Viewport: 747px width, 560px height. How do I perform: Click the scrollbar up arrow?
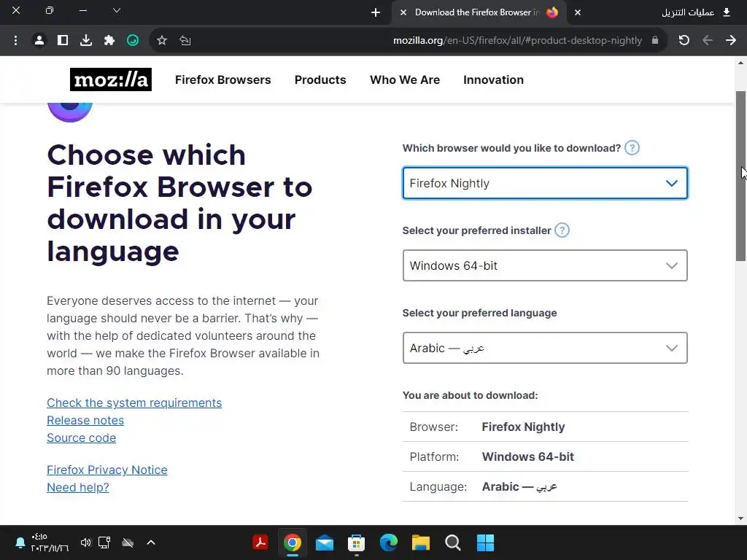740,63
